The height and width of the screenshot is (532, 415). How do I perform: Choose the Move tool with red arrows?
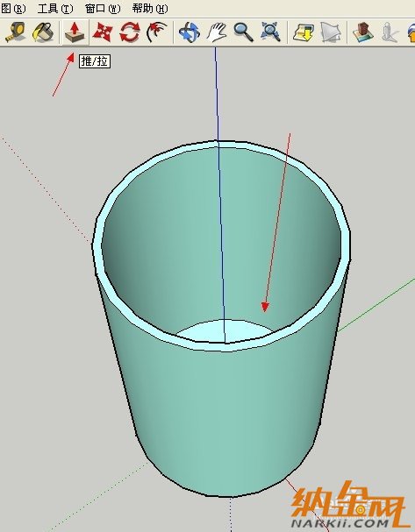click(103, 32)
